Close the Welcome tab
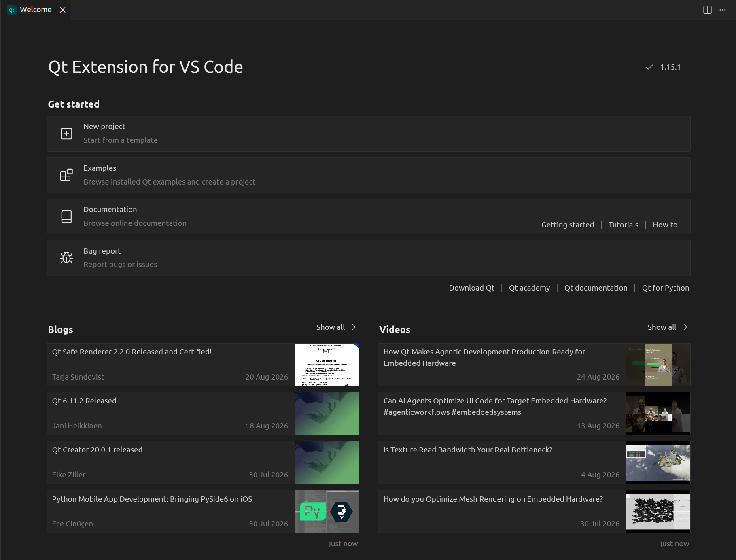Screen dimensions: 736x560 63,10
